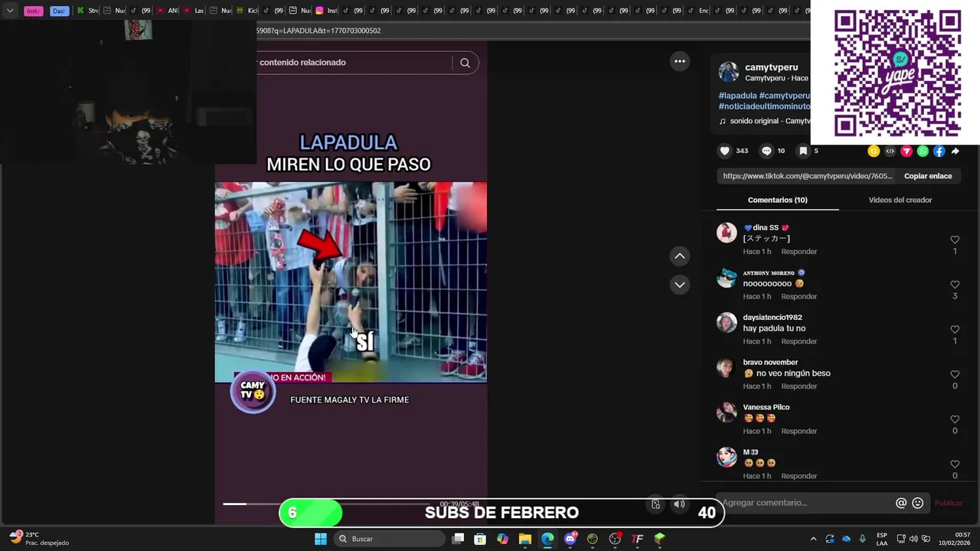Image resolution: width=980 pixels, height=551 pixels.
Task: Open the weather widget showing 23°C
Action: tap(38, 539)
